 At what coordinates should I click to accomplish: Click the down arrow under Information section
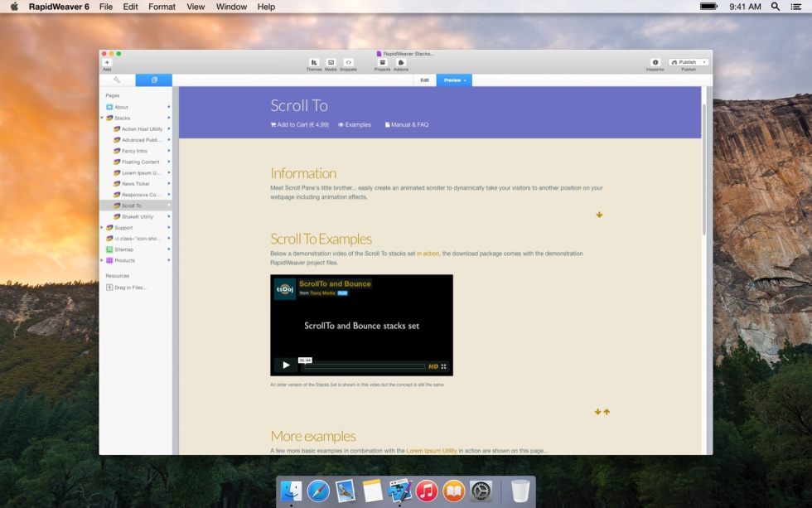(599, 215)
